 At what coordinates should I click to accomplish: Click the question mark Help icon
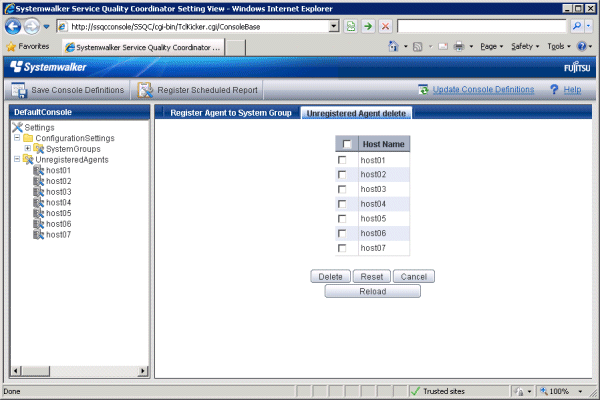click(554, 90)
